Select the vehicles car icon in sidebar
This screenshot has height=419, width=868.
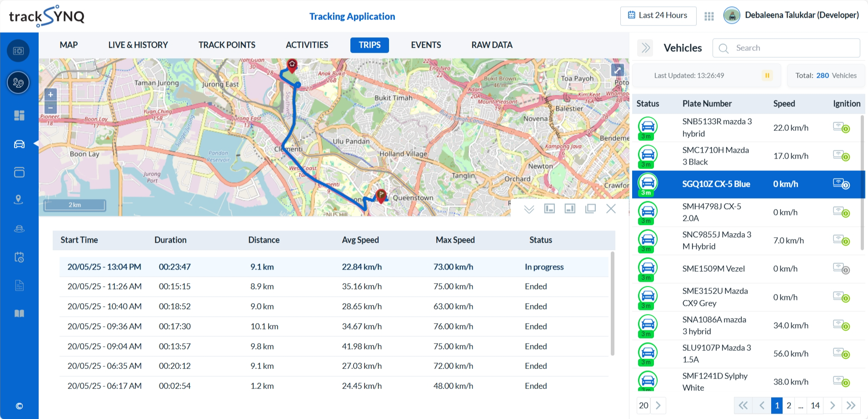tap(19, 144)
